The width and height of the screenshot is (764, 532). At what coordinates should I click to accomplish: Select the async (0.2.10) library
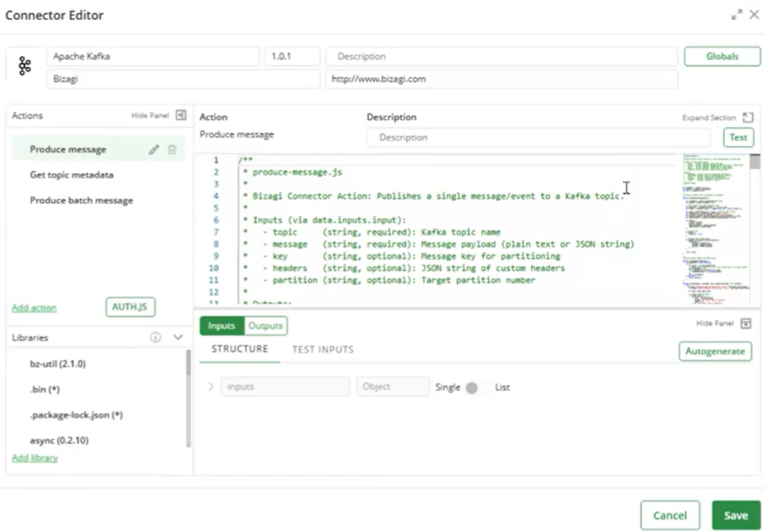click(x=59, y=440)
